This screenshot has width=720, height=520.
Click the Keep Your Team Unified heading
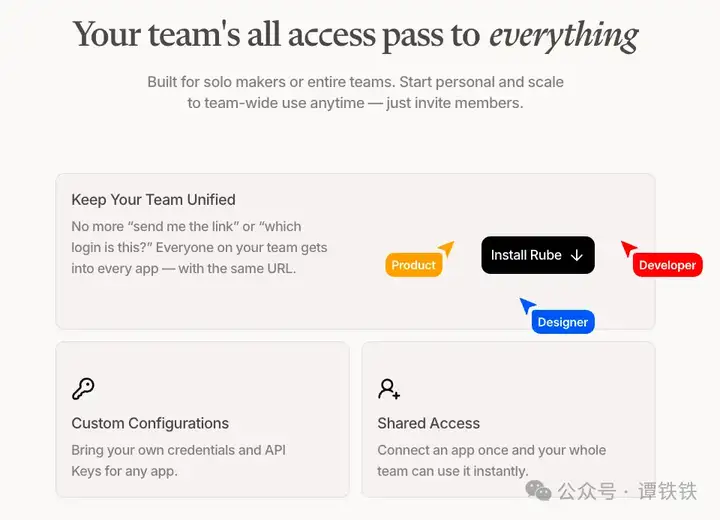pyautogui.click(x=153, y=200)
